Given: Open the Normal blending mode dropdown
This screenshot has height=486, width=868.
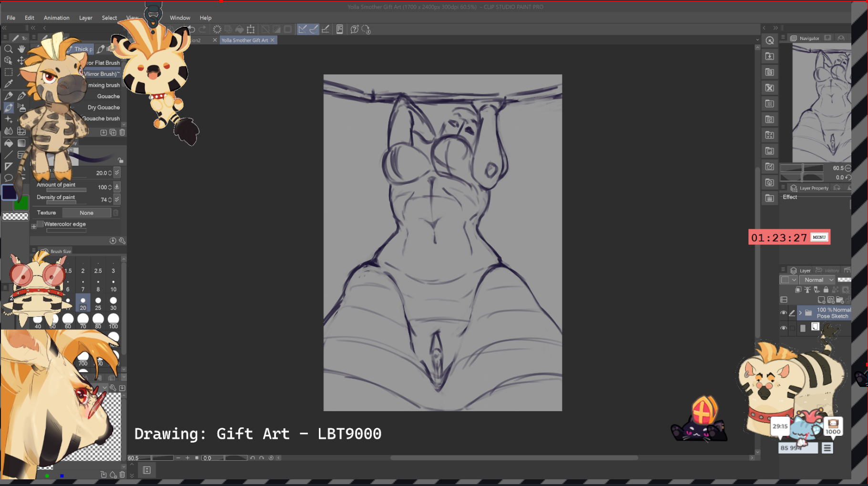Looking at the screenshot, I should (817, 280).
